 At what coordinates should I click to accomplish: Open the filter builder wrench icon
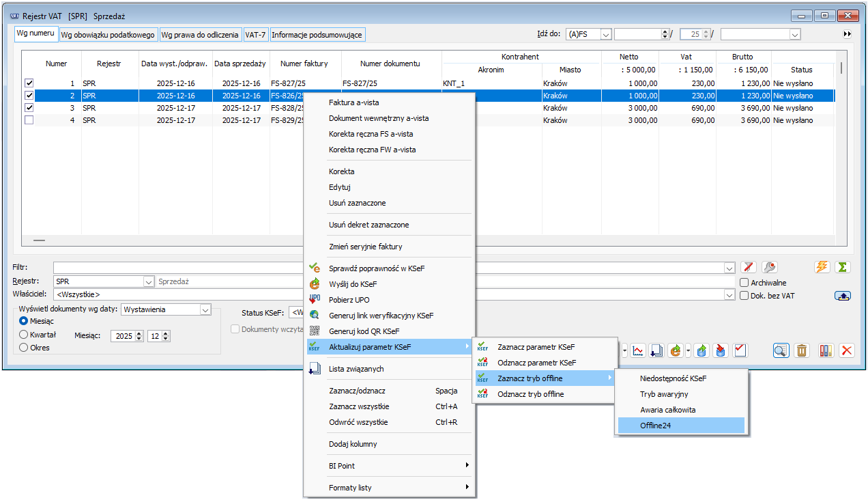(769, 267)
